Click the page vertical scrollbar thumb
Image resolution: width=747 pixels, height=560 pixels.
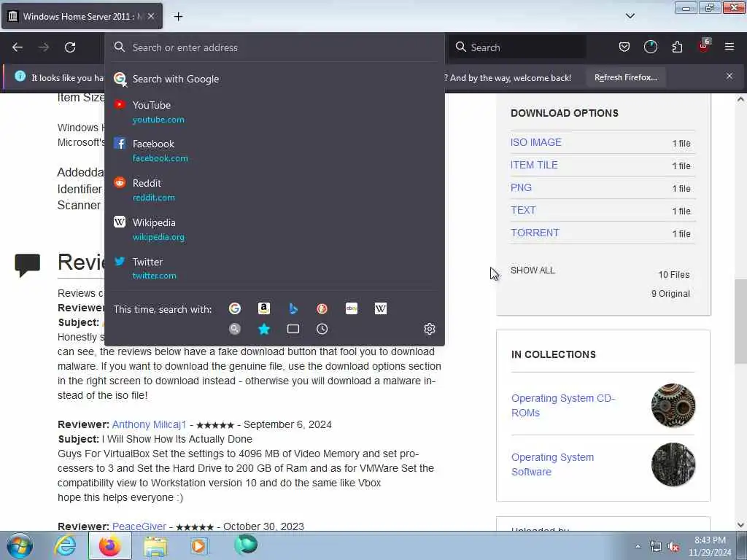(x=740, y=322)
